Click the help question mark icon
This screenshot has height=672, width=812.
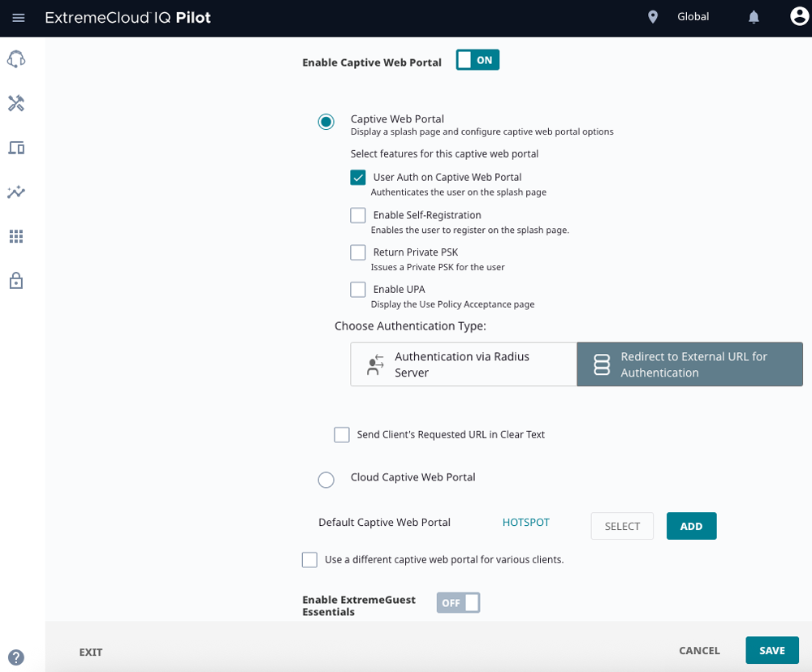coord(16,657)
